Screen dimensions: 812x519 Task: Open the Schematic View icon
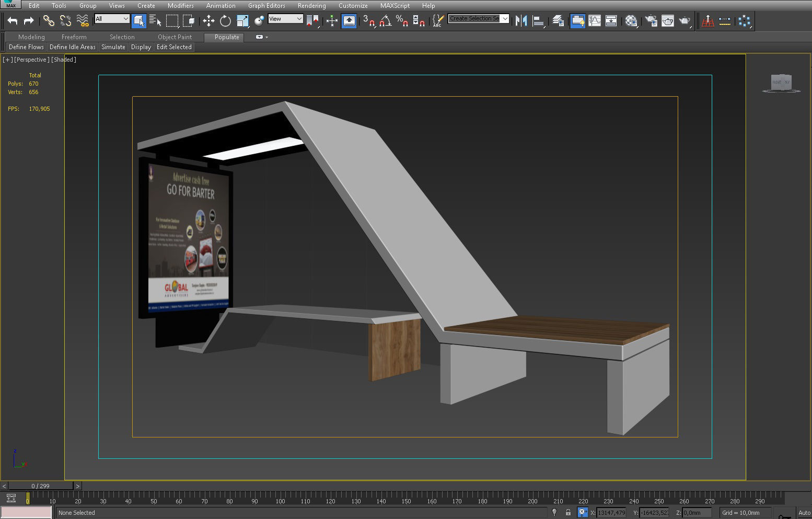[x=611, y=21]
